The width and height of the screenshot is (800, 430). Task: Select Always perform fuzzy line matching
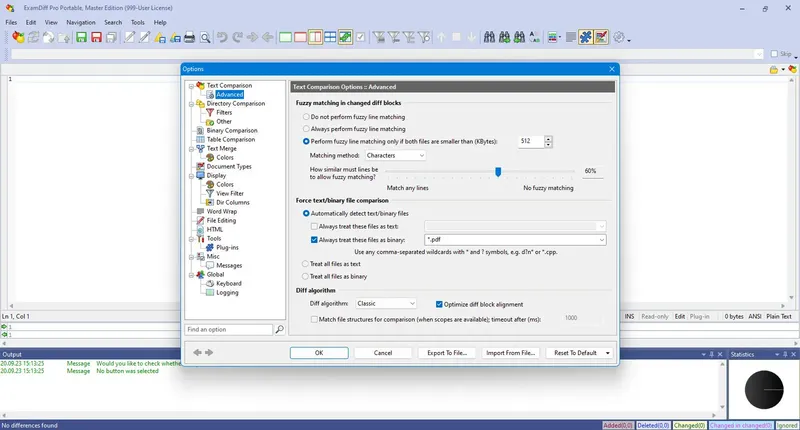click(306, 129)
